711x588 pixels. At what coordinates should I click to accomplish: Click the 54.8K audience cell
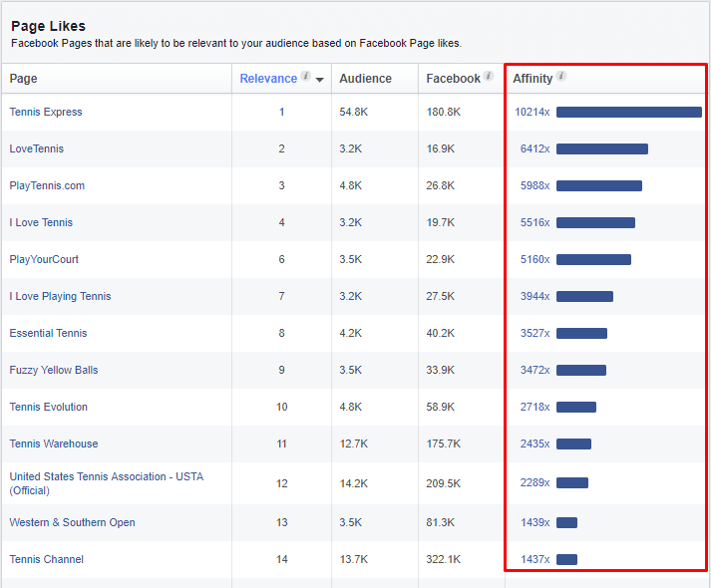click(354, 112)
